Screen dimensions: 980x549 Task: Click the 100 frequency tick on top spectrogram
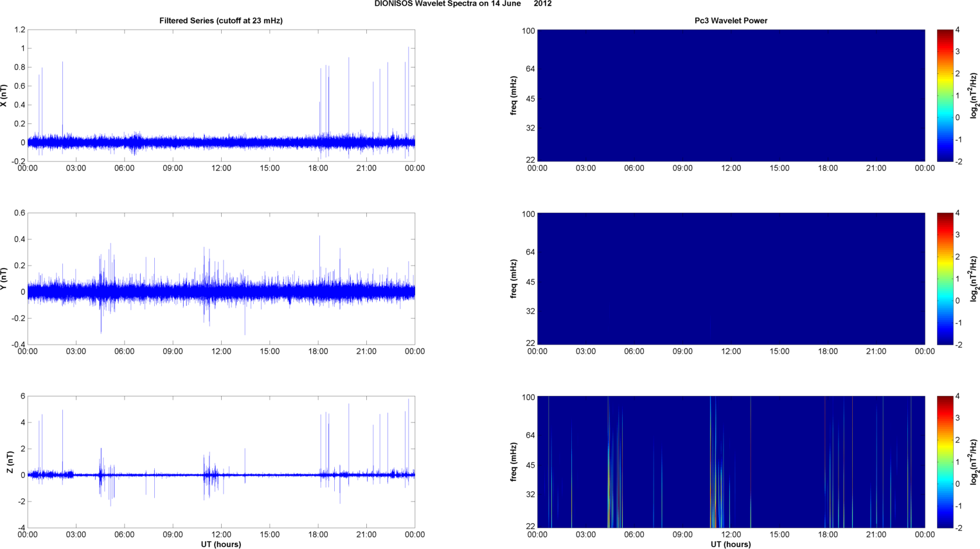(528, 31)
